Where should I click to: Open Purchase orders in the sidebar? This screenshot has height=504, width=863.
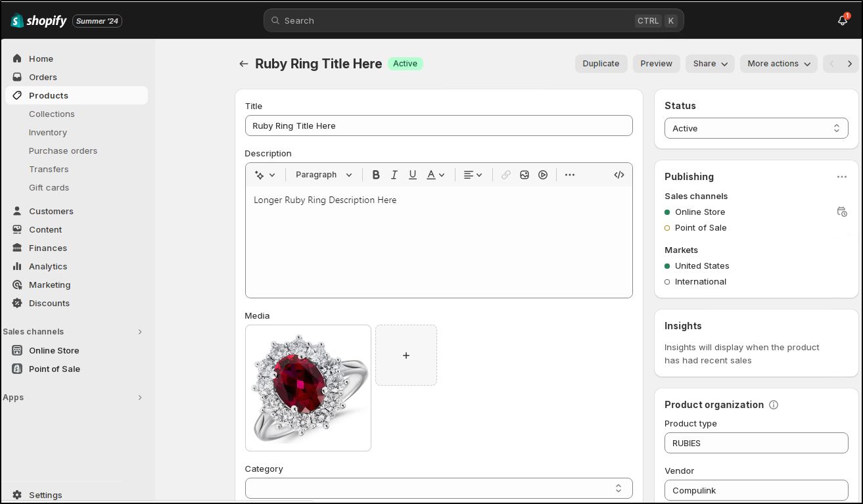[63, 150]
